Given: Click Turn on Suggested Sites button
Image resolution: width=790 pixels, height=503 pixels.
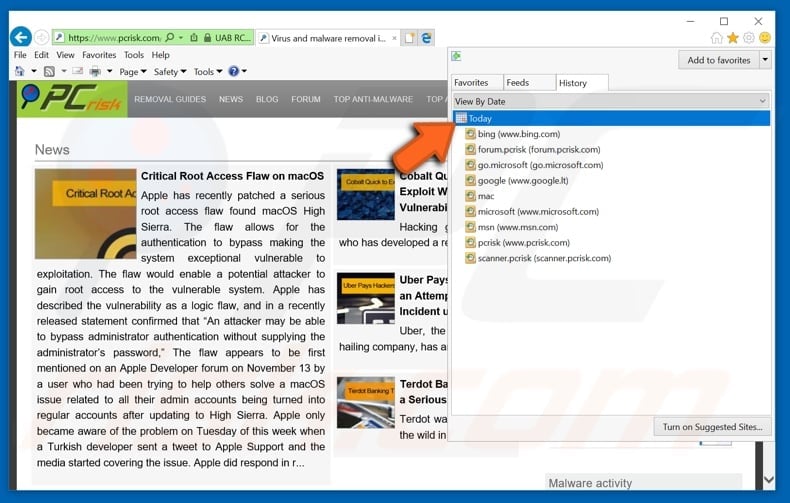Looking at the screenshot, I should click(x=712, y=427).
